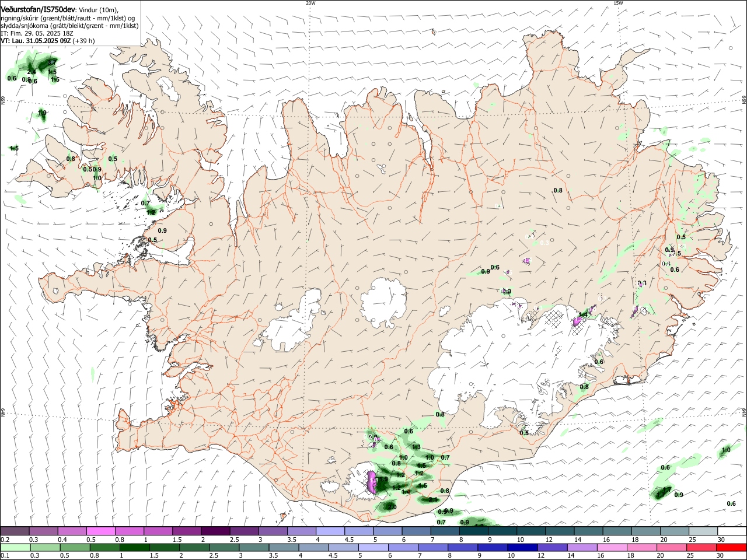
Task: Pick the first grey-purple 0.2 swatch, top legend row
Action: [15, 531]
